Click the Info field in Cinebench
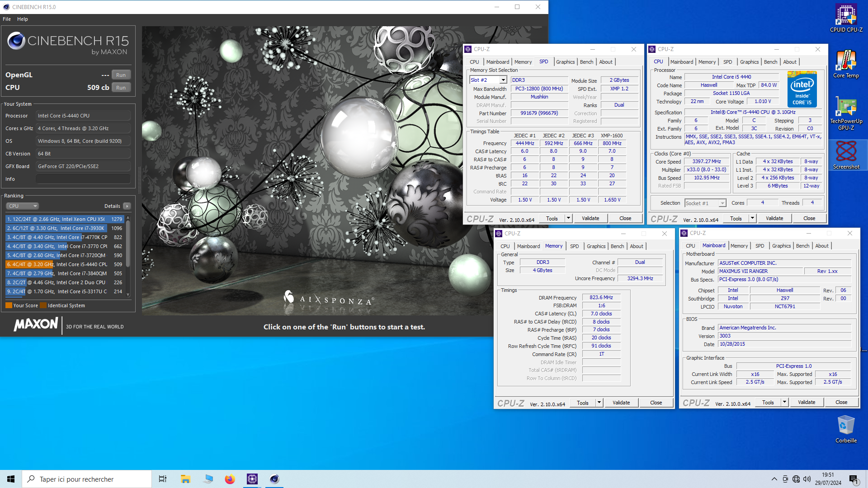The height and width of the screenshot is (488, 868). [83, 179]
